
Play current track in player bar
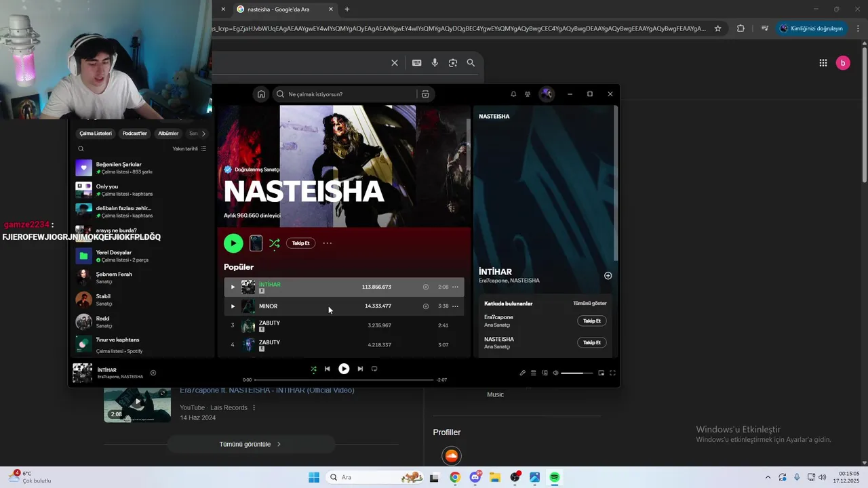(x=344, y=369)
